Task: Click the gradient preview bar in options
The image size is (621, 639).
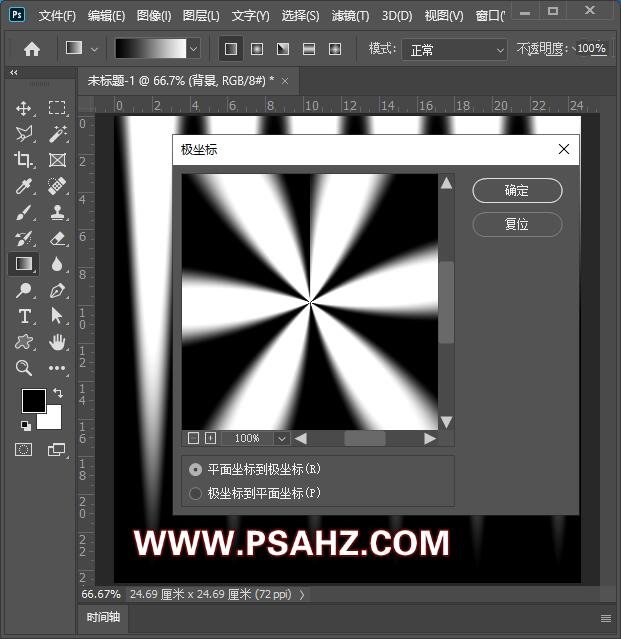Action: [151, 49]
